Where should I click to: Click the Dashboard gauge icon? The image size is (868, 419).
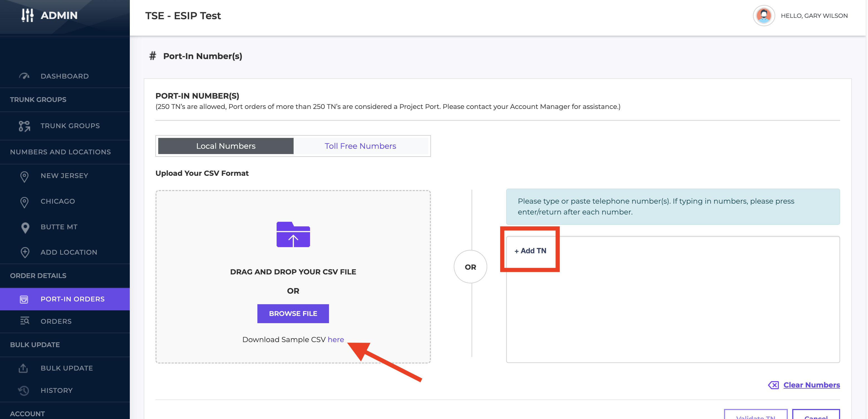(24, 76)
